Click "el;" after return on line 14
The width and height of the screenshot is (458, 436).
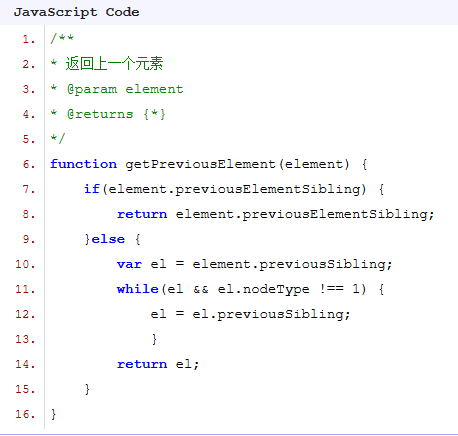187,364
